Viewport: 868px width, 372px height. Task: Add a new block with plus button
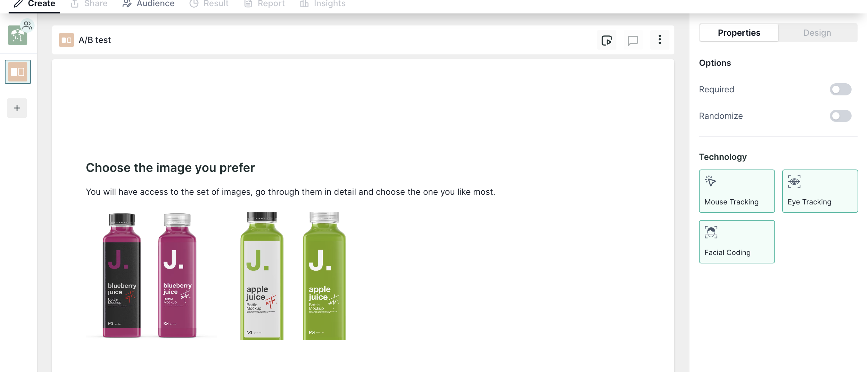[17, 108]
